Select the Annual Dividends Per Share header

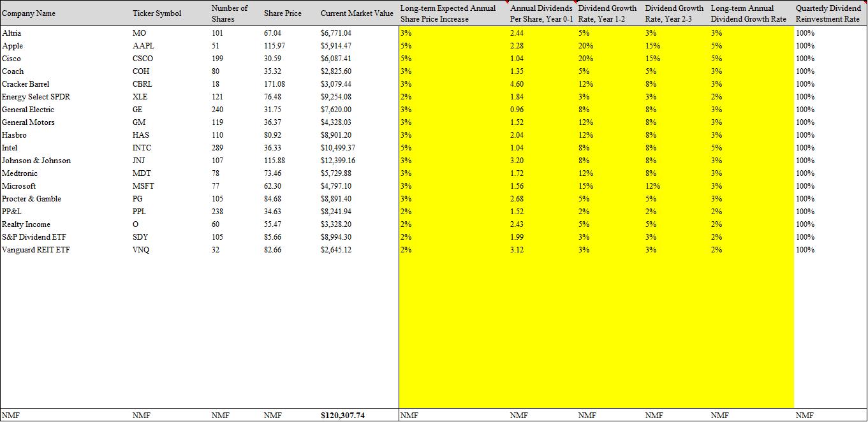(x=541, y=13)
